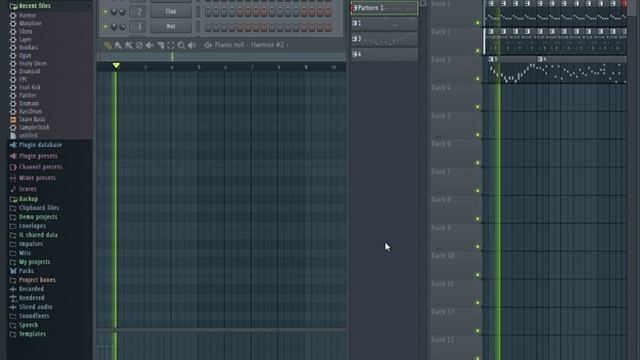Click the Harmor preset in Recent files
Image resolution: width=640 pixels, height=360 pixels.
[x=27, y=16]
